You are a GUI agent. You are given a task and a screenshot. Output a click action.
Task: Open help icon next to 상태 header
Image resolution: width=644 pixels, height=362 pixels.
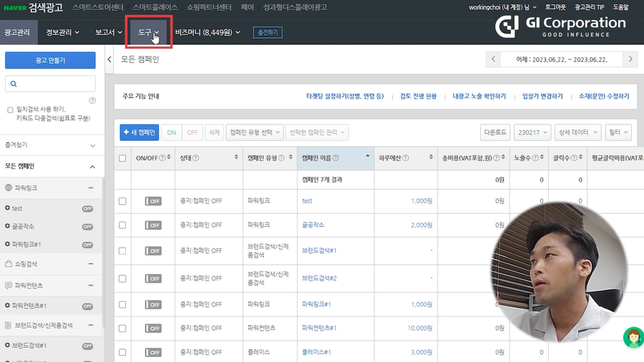pos(195,158)
